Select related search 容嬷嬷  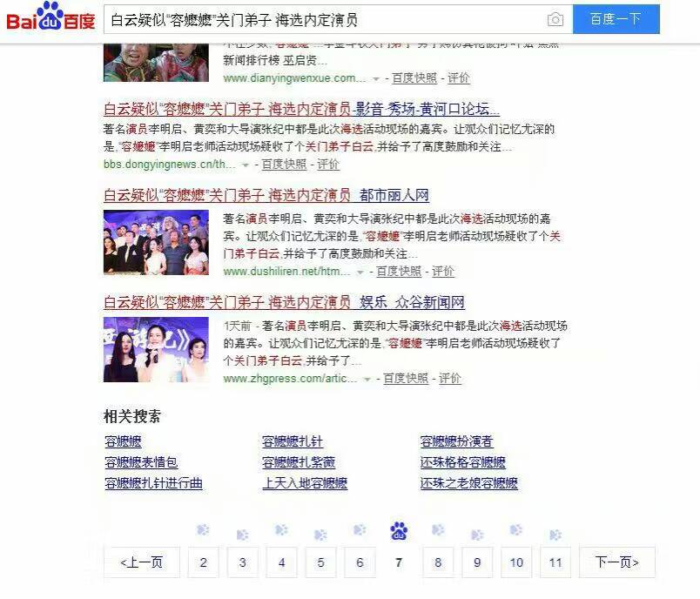(x=124, y=441)
